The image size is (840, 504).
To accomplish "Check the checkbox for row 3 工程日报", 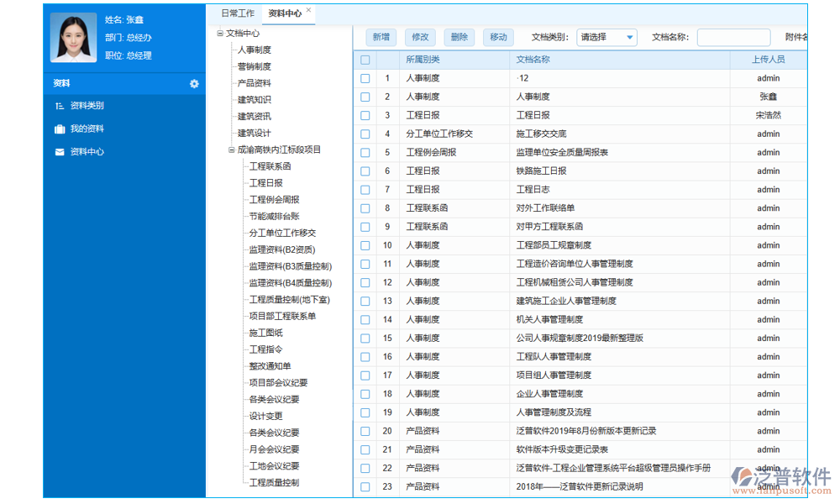I will tap(365, 115).
